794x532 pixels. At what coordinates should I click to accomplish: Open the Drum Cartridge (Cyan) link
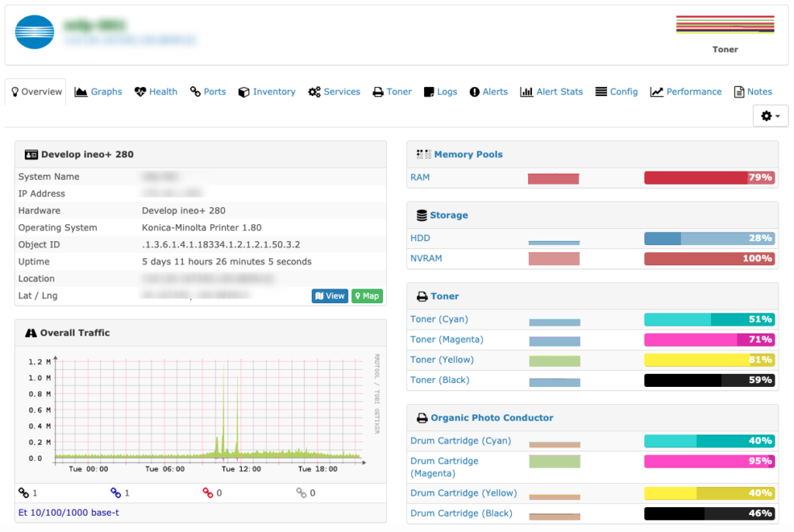click(461, 440)
